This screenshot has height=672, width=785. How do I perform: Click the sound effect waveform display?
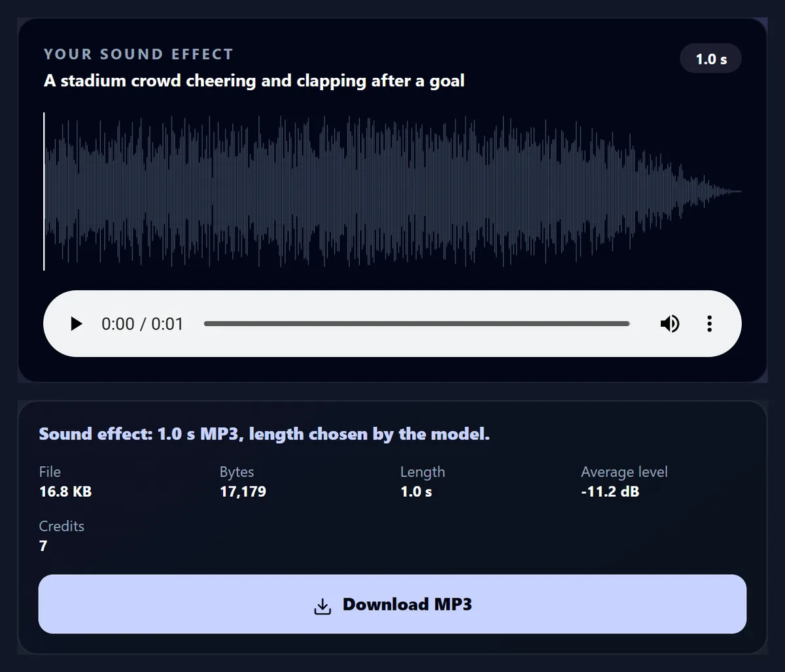click(392, 192)
